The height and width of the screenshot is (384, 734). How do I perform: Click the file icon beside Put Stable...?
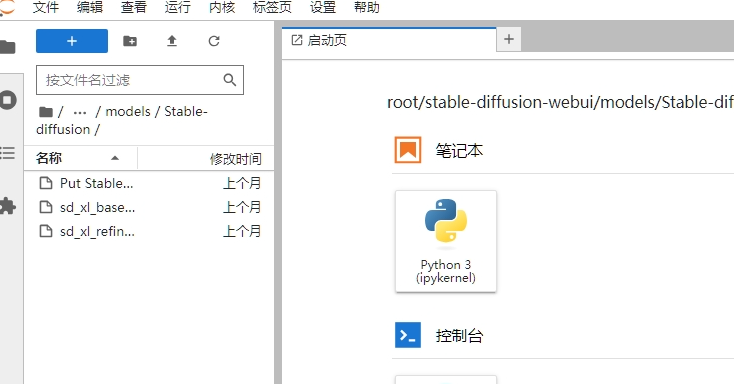[46, 183]
